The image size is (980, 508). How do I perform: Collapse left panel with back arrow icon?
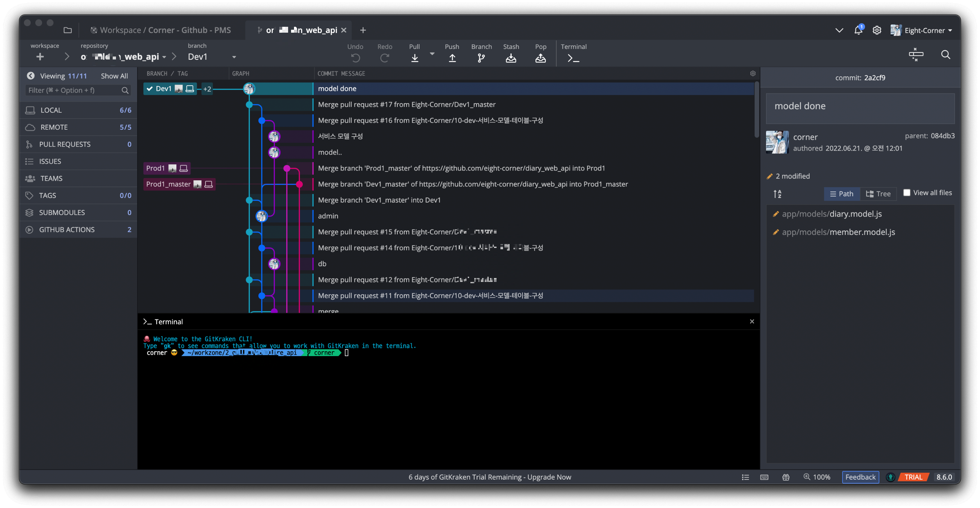[x=31, y=76]
